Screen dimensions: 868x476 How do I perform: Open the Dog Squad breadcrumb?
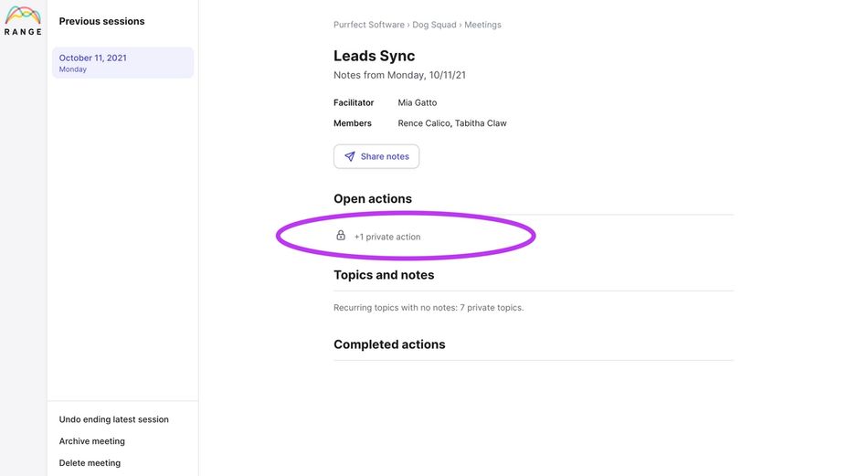point(434,25)
